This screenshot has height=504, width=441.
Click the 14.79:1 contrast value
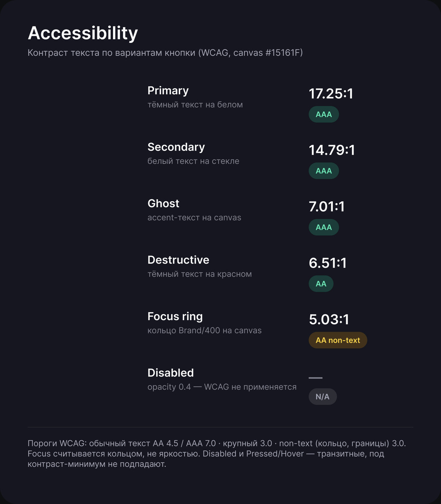coord(332,150)
